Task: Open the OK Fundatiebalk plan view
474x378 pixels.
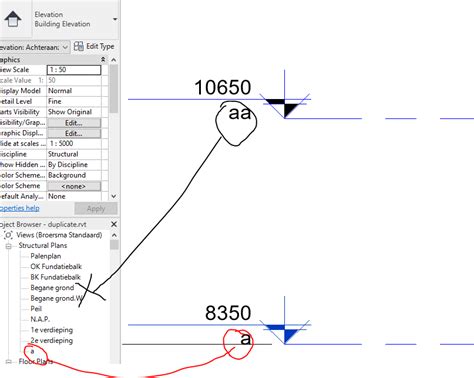Action: pos(56,267)
